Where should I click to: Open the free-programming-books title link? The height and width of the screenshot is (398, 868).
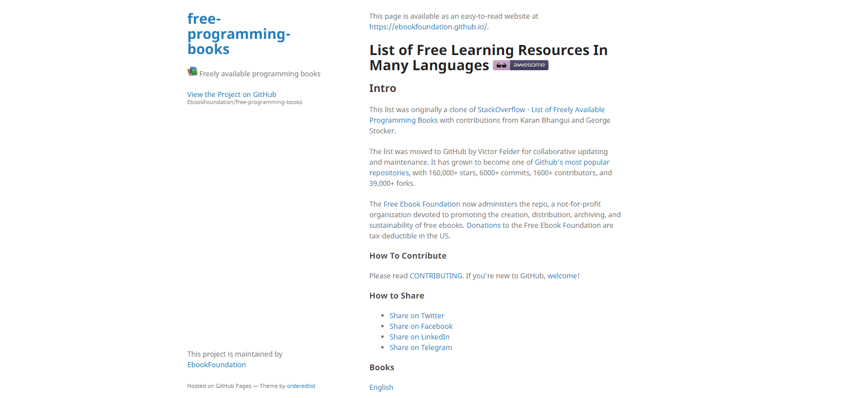tap(239, 34)
